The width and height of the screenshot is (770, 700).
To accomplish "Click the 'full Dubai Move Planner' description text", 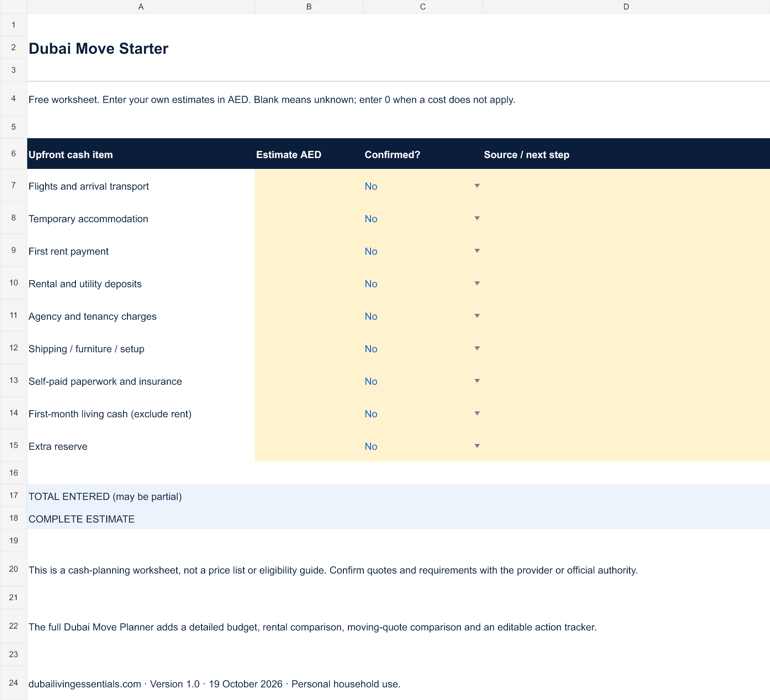I will point(313,627).
